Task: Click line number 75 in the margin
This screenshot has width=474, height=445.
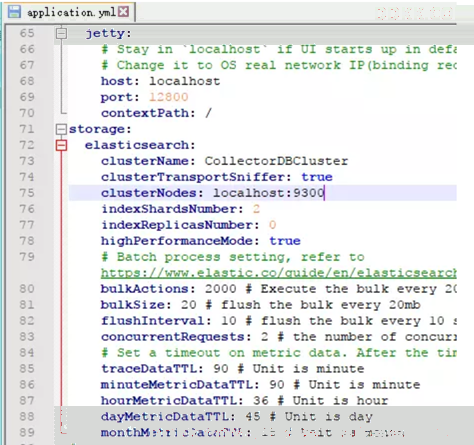Action: 27,193
